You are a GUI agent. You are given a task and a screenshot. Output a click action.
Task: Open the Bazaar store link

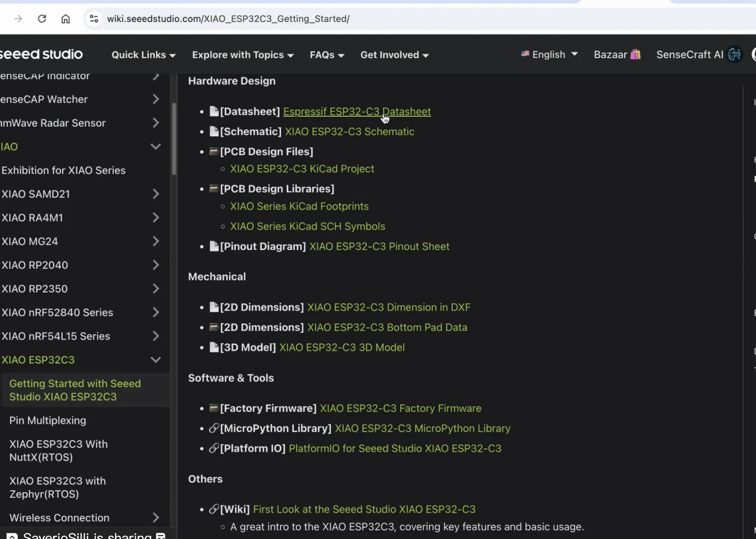click(x=617, y=54)
